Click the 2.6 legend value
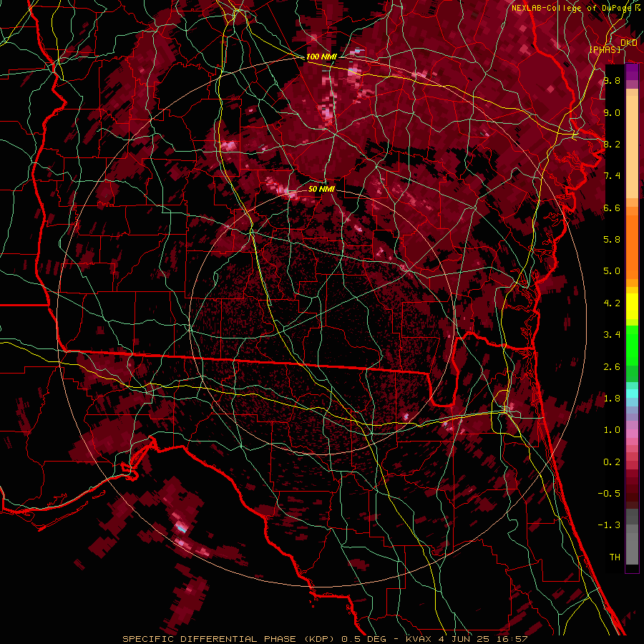Viewport: 644px width, 644px height. (612, 367)
